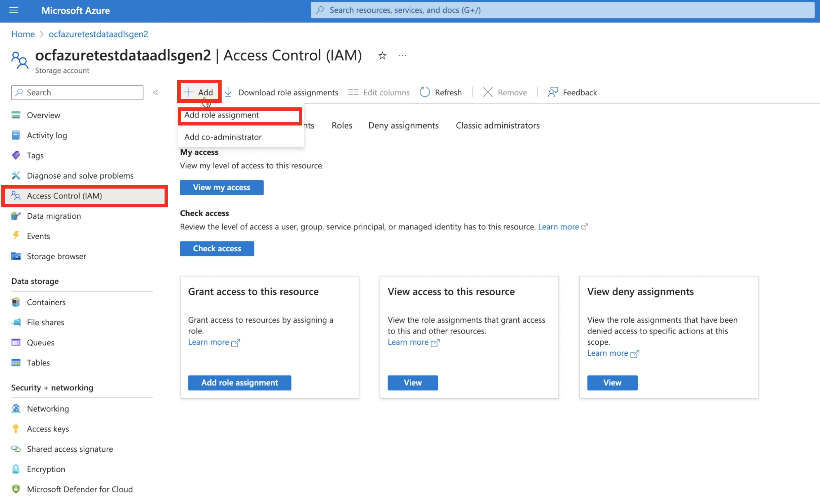Open the Feedback option

point(573,92)
